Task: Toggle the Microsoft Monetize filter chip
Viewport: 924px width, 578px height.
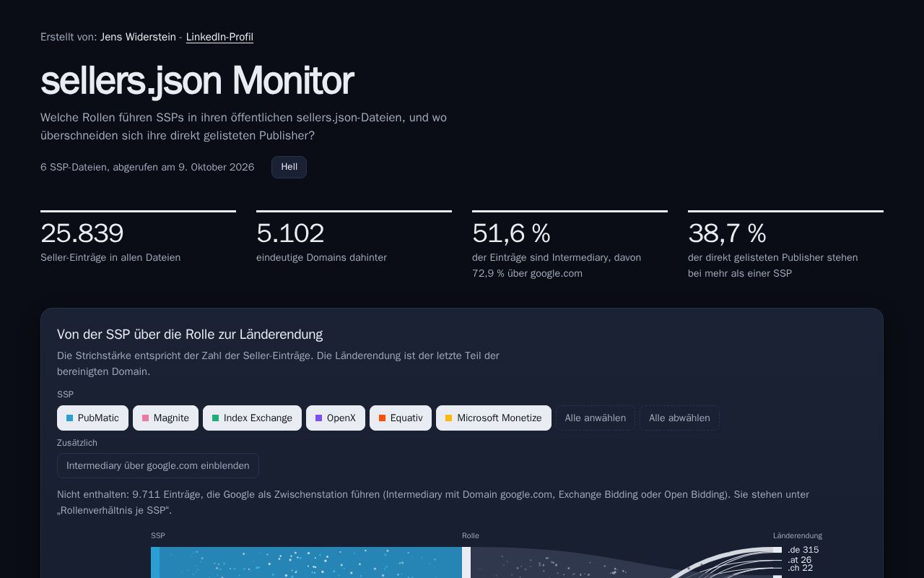Action: click(x=494, y=418)
